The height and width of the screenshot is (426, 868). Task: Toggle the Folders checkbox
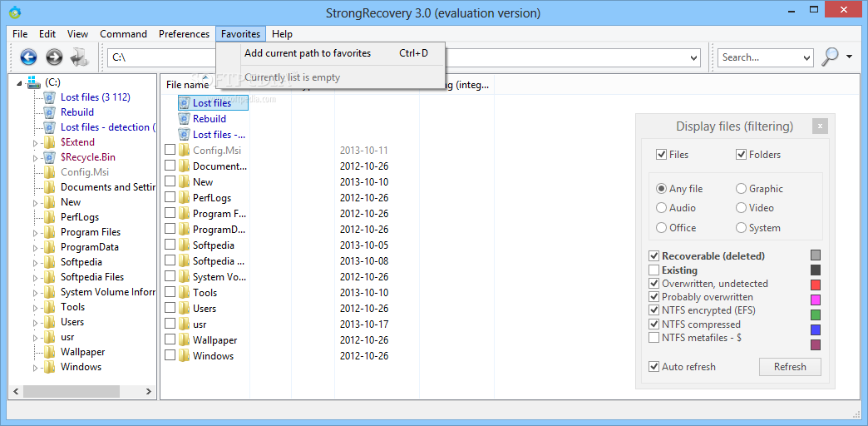click(x=742, y=155)
